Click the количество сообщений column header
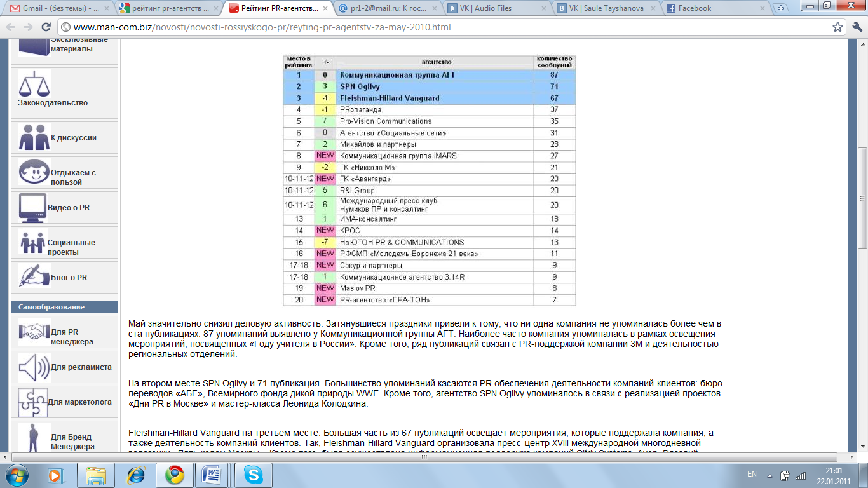Screen dimensions: 868x488 pos(555,62)
